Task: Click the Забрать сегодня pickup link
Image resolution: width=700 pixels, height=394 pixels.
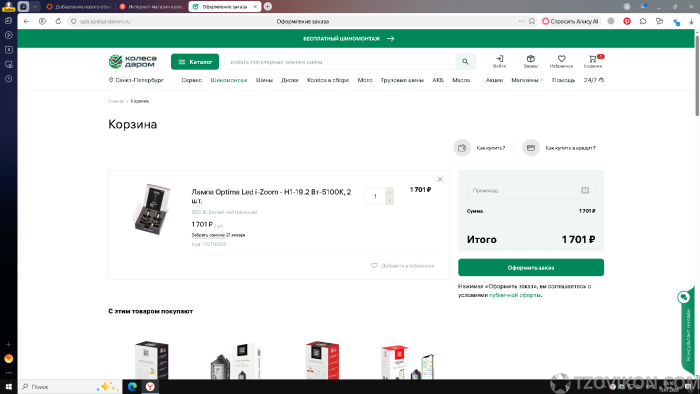Action: tap(218, 235)
